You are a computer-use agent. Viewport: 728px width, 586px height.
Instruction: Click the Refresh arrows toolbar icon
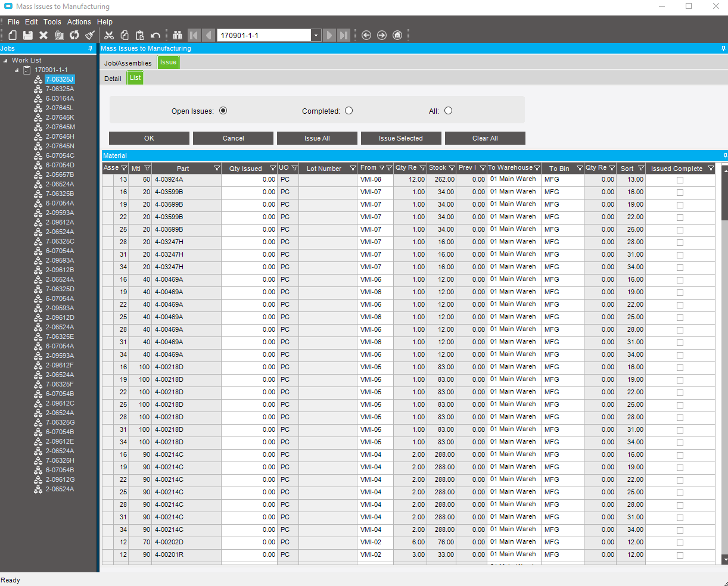(74, 35)
